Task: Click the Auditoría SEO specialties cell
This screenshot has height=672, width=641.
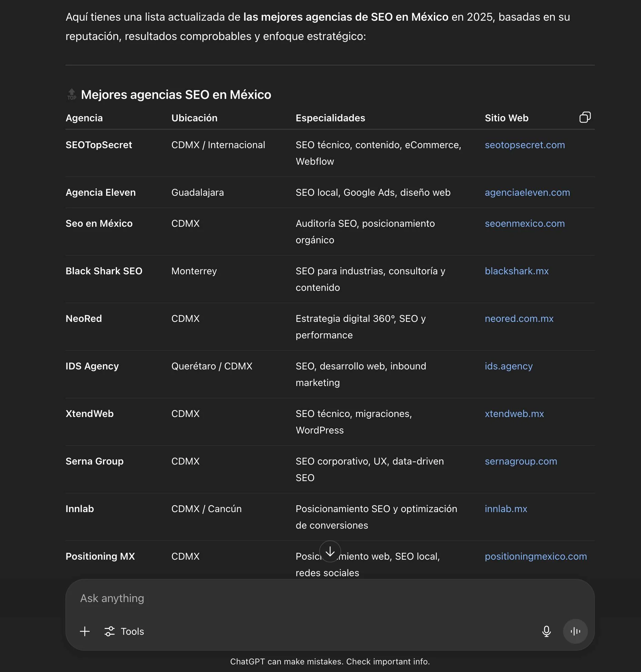Action: [x=365, y=232]
